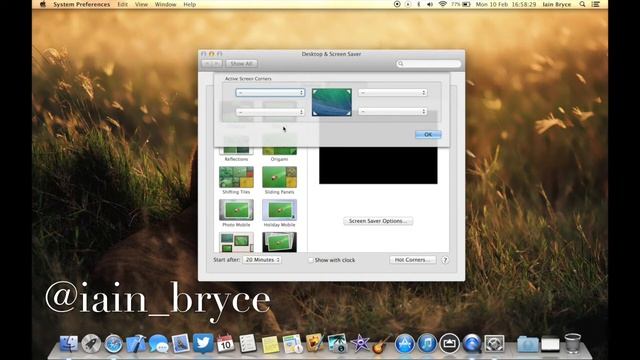Click the Hot Corners button
This screenshot has height=360, width=640.
pyautogui.click(x=412, y=260)
